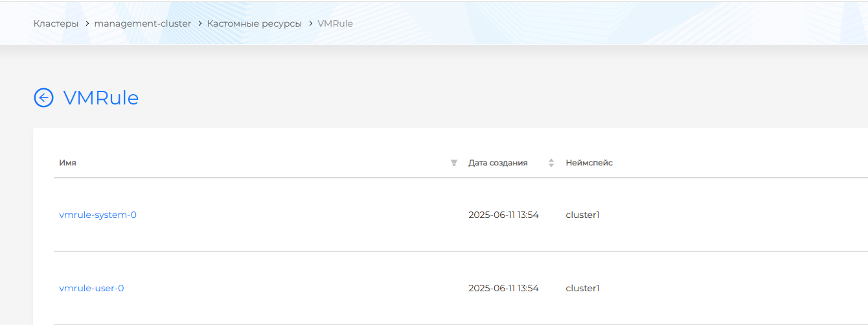The height and width of the screenshot is (325, 868).
Task: Select the creation date of vmrule-user-0
Action: pos(503,288)
